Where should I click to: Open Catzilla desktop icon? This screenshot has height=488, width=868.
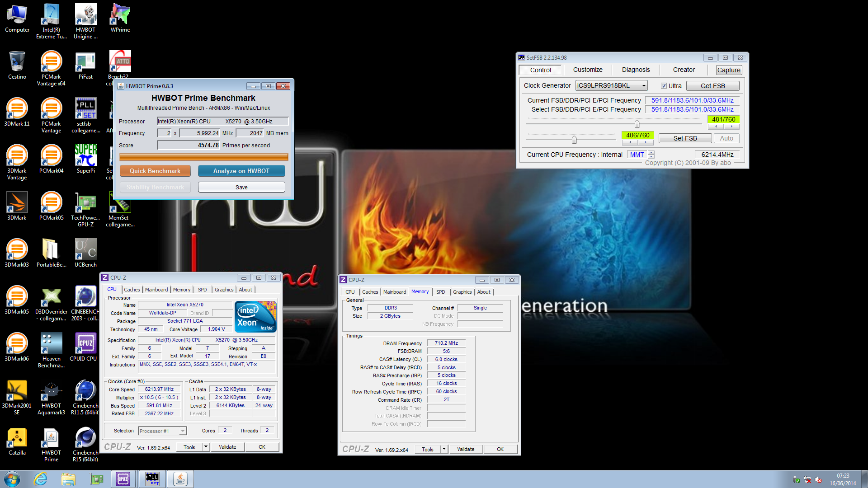click(17, 441)
